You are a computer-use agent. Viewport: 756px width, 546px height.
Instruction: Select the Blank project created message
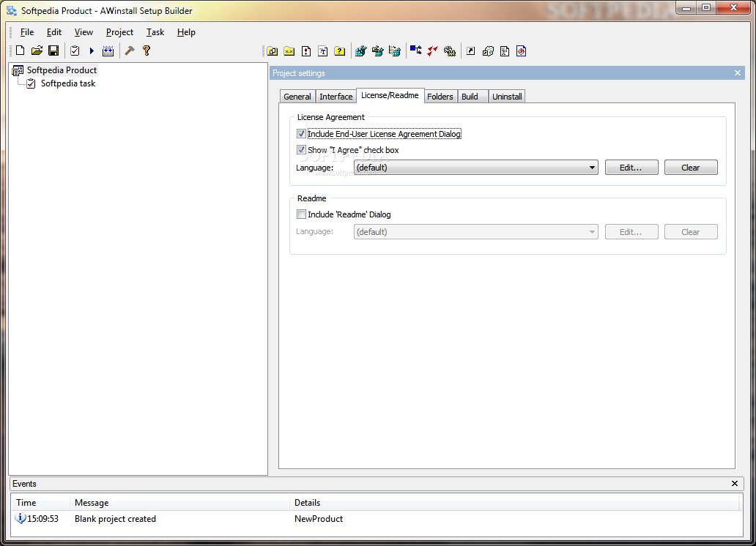[x=115, y=519]
